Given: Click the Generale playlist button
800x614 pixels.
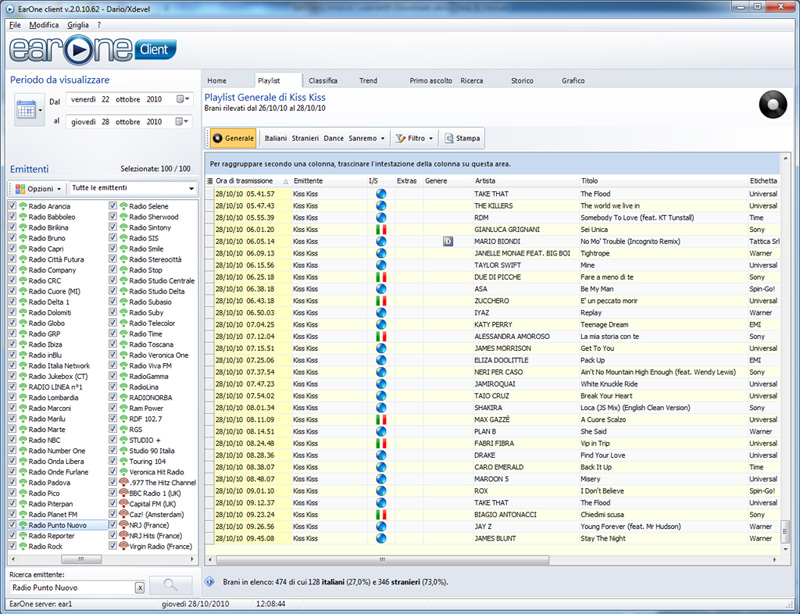Looking at the screenshot, I should 233,138.
